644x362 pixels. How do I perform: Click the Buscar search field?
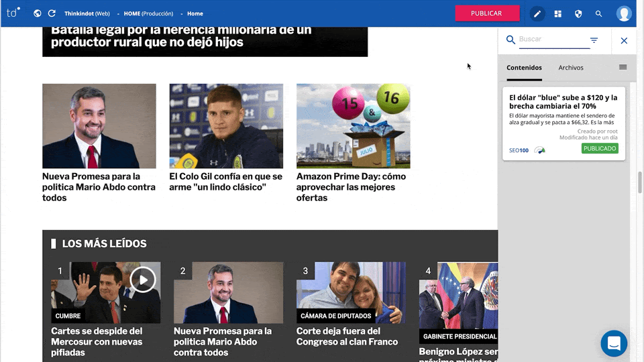point(552,40)
